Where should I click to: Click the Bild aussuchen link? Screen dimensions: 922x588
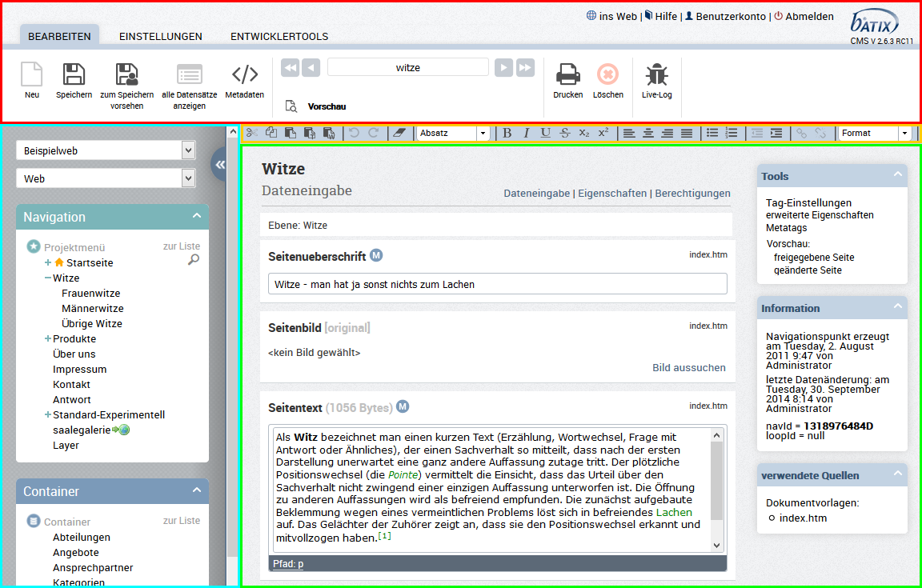click(688, 367)
